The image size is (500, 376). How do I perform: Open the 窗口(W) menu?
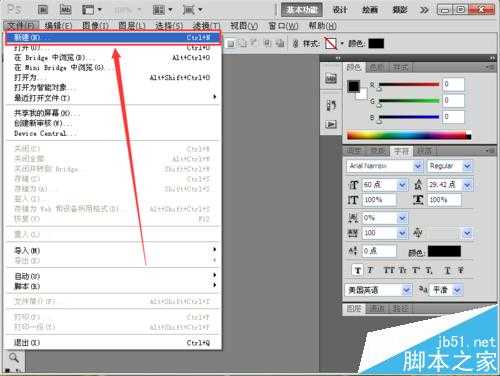pos(283,25)
